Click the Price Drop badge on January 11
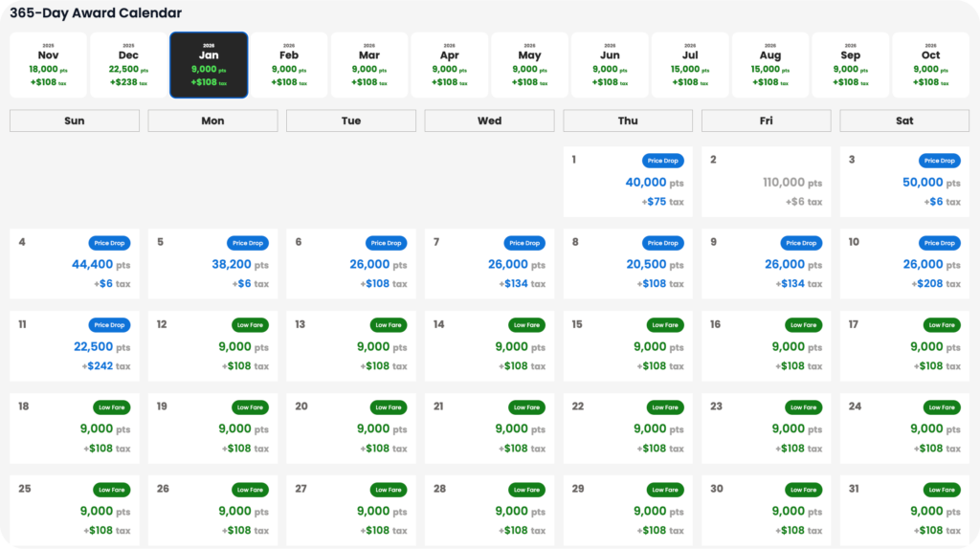Image resolution: width=980 pixels, height=549 pixels. point(109,325)
